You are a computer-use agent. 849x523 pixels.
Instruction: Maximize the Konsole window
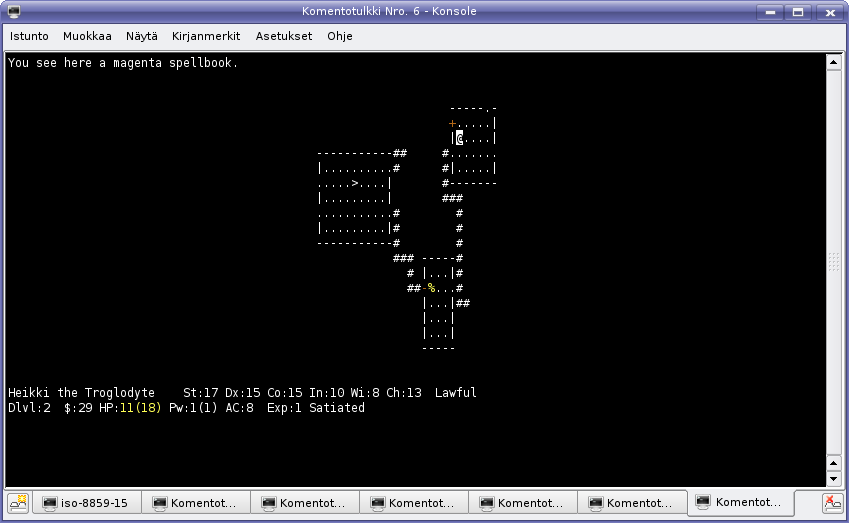(x=798, y=12)
